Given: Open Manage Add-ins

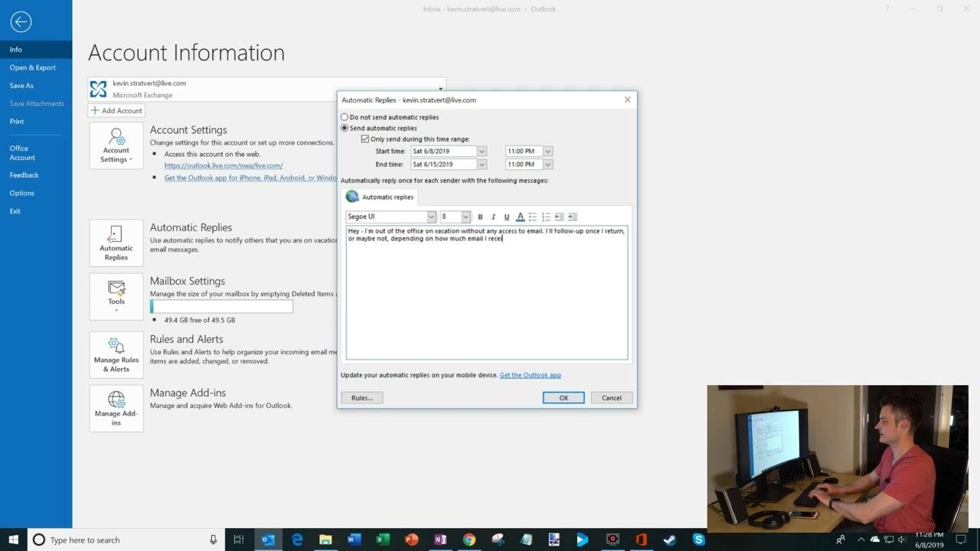Looking at the screenshot, I should [116, 408].
